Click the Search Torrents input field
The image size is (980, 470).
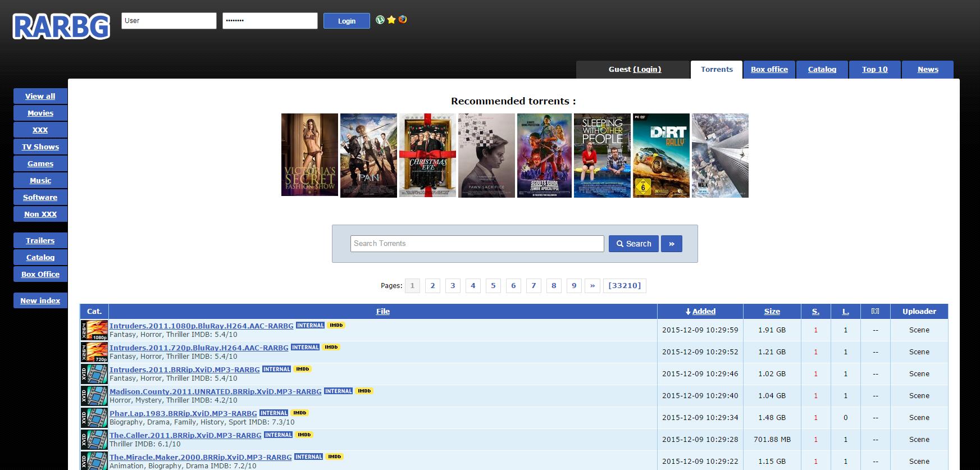coord(477,244)
